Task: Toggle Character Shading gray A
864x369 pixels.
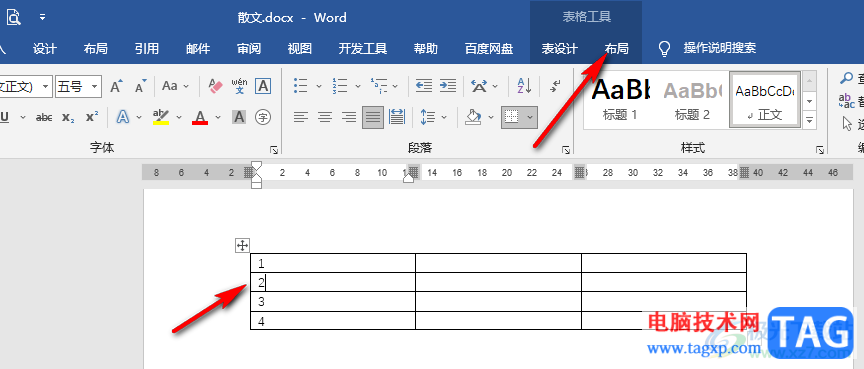Action: click(239, 117)
